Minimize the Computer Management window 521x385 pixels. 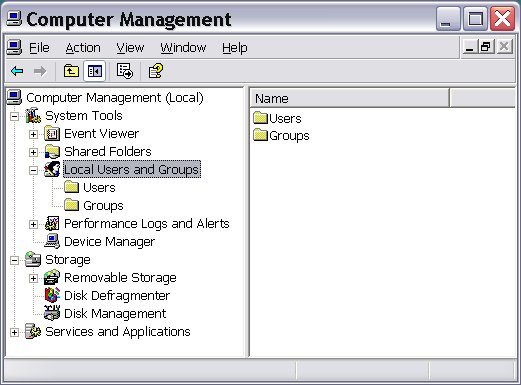448,19
